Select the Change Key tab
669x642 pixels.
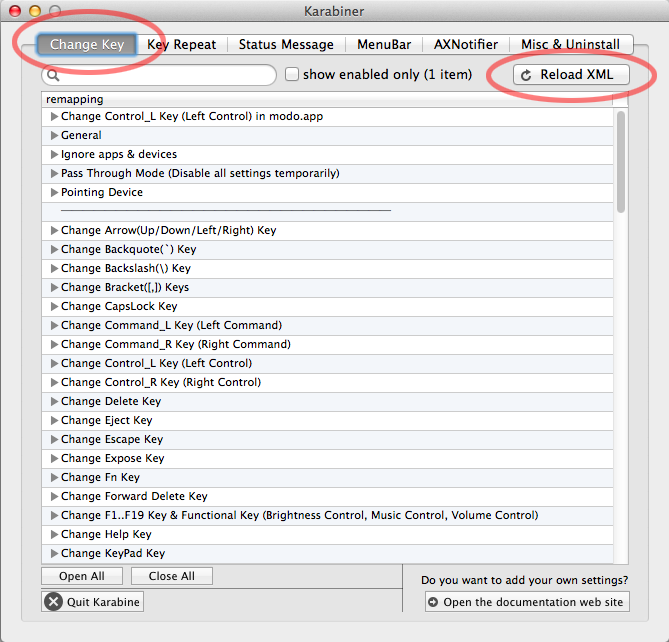(87, 44)
